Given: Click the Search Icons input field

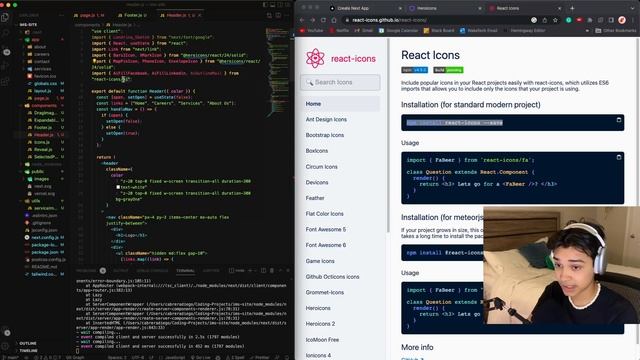Looking at the screenshot, I should (x=340, y=82).
